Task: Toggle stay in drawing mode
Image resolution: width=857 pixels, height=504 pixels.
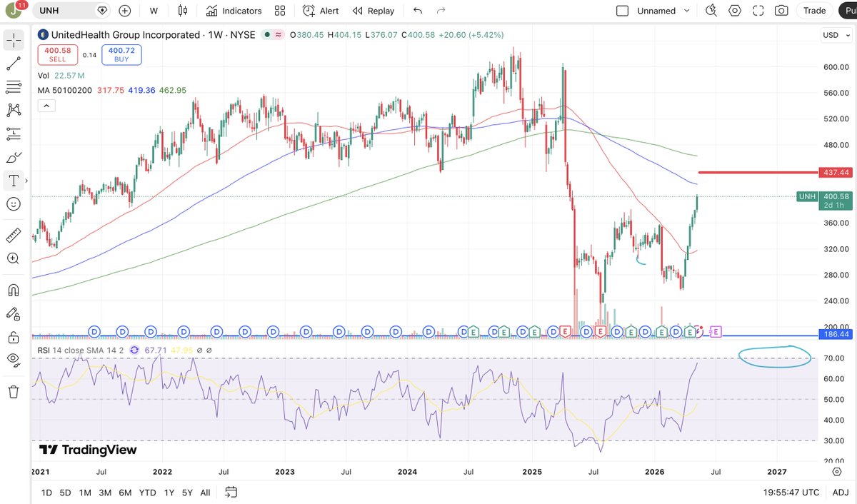Action: click(14, 313)
